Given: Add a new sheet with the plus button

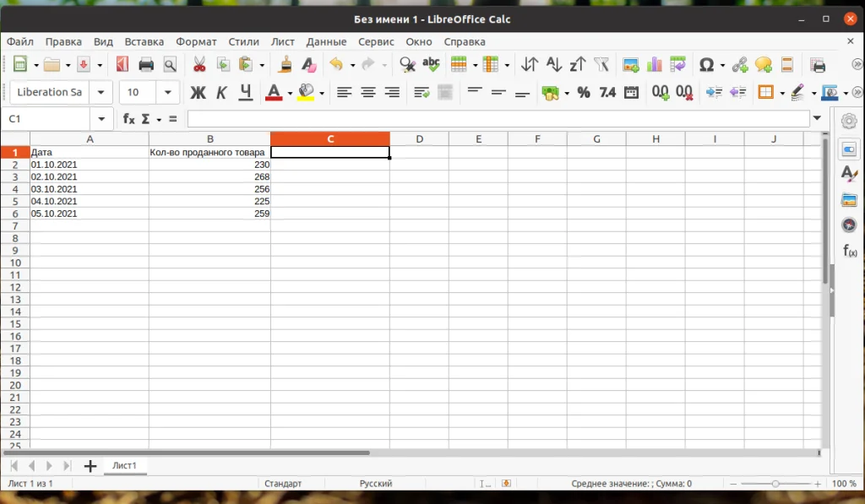Looking at the screenshot, I should (90, 465).
